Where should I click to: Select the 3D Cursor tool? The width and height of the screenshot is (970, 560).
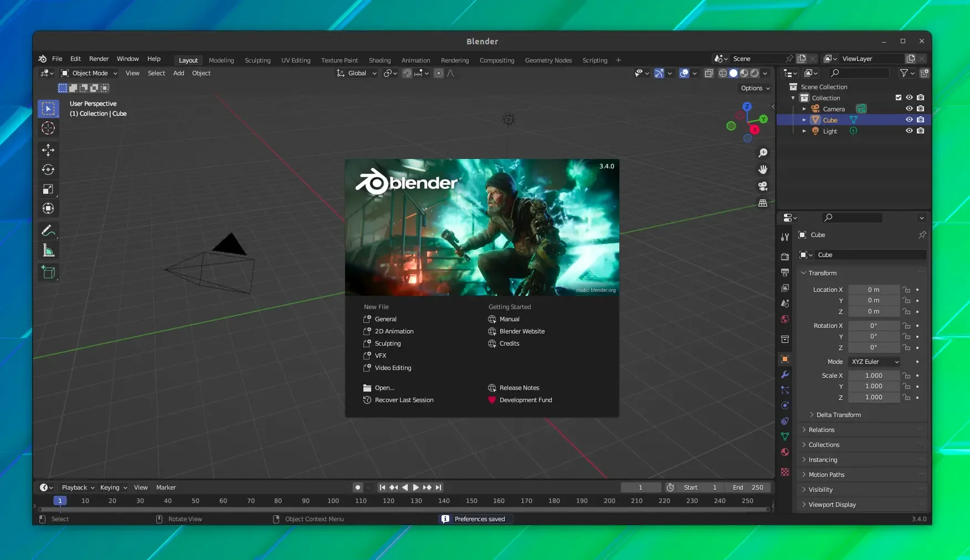48,128
